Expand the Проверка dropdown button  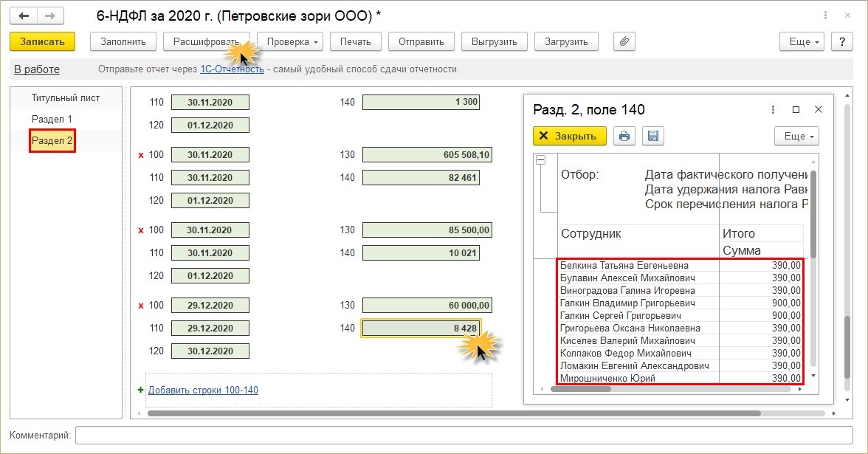coord(290,41)
